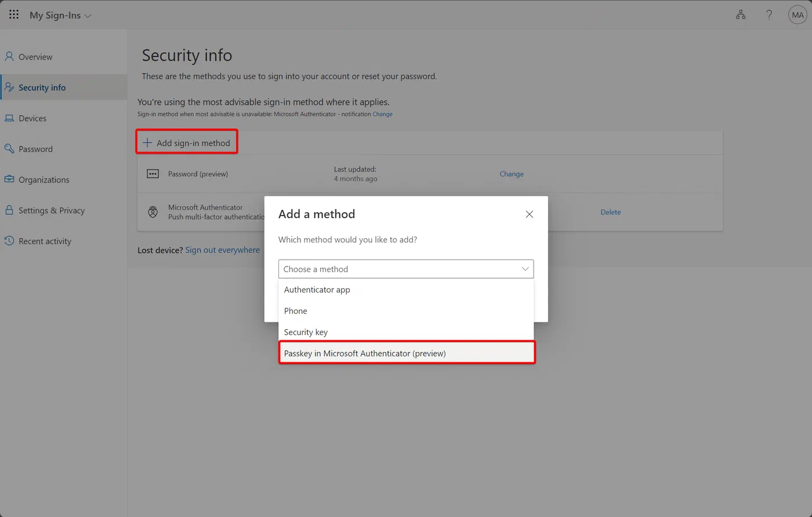The height and width of the screenshot is (517, 812).
Task: Select Authenticator app from the list
Action: tap(406, 290)
